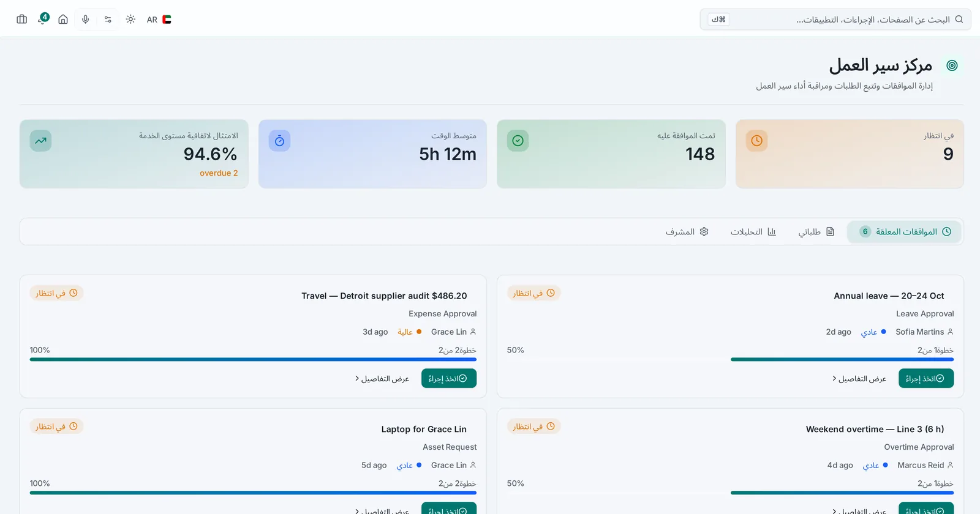
Task: Click اتخذ إجراء on the Annual leave card
Action: tap(926, 379)
